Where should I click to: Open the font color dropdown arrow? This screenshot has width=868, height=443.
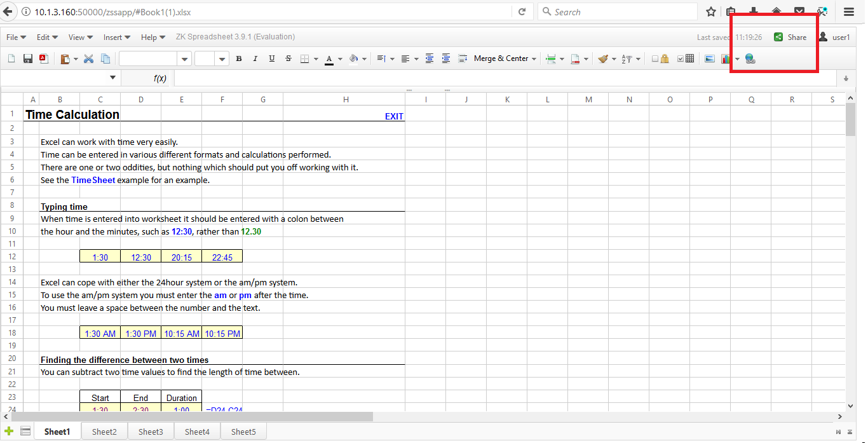click(x=340, y=58)
